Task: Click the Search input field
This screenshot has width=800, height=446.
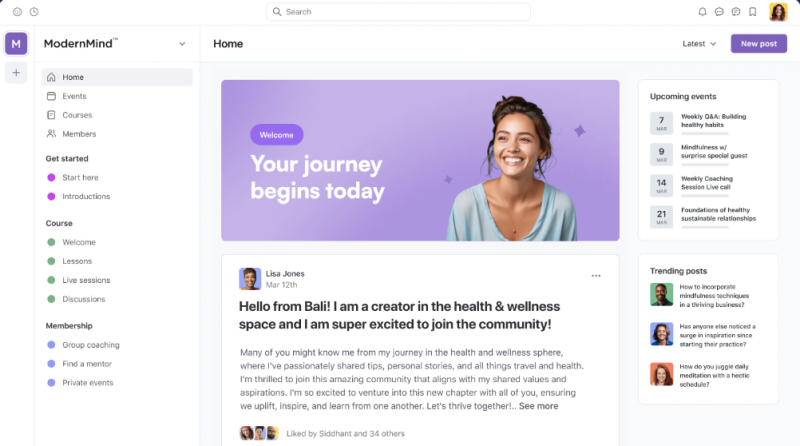Action: pos(398,12)
